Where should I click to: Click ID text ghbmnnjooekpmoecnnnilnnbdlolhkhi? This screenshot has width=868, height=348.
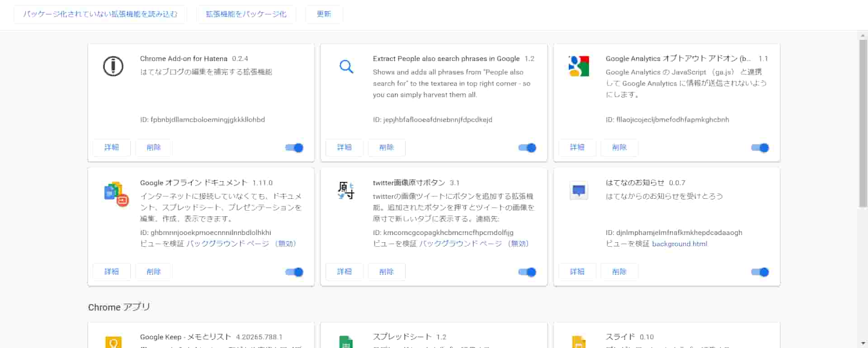pos(211,233)
